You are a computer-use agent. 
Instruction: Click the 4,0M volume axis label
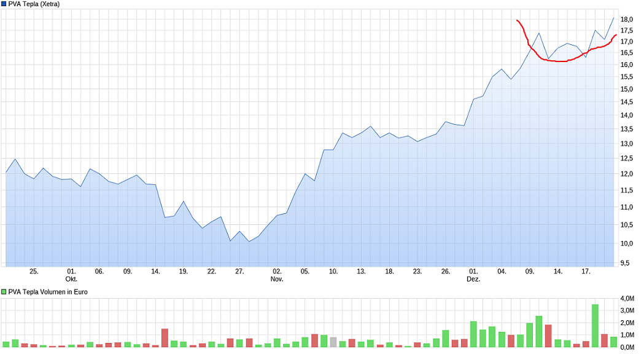pos(627,299)
